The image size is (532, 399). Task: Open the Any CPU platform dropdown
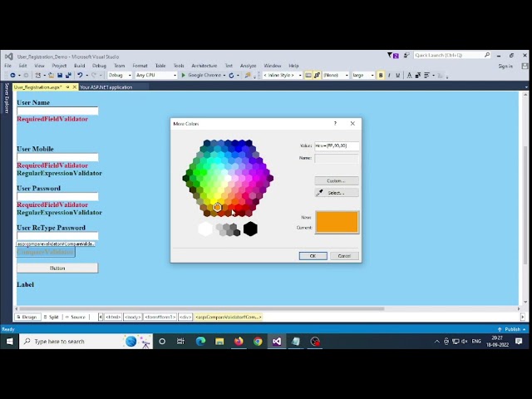point(175,76)
